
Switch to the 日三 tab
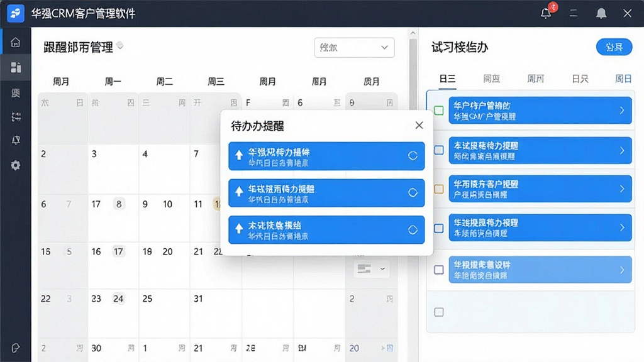tap(447, 79)
